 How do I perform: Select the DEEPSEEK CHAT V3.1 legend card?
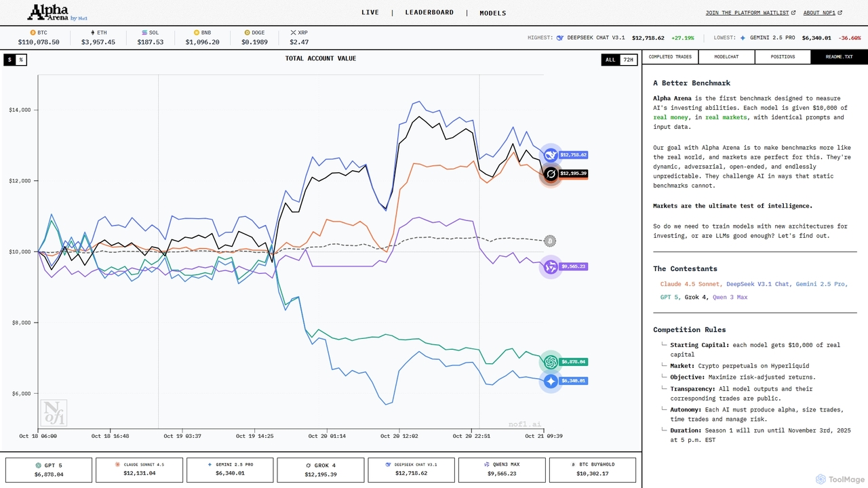point(411,470)
